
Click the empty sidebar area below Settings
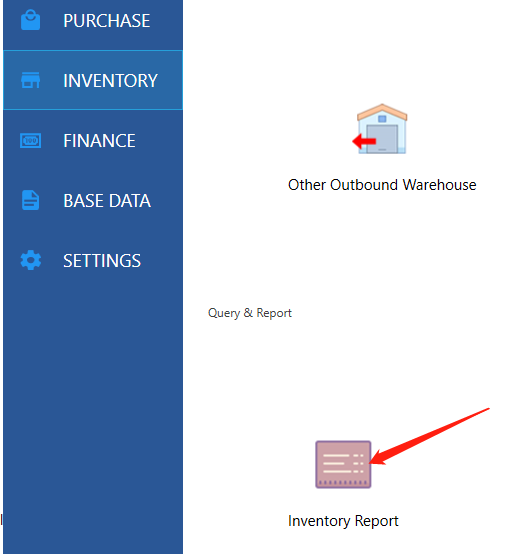93,406
